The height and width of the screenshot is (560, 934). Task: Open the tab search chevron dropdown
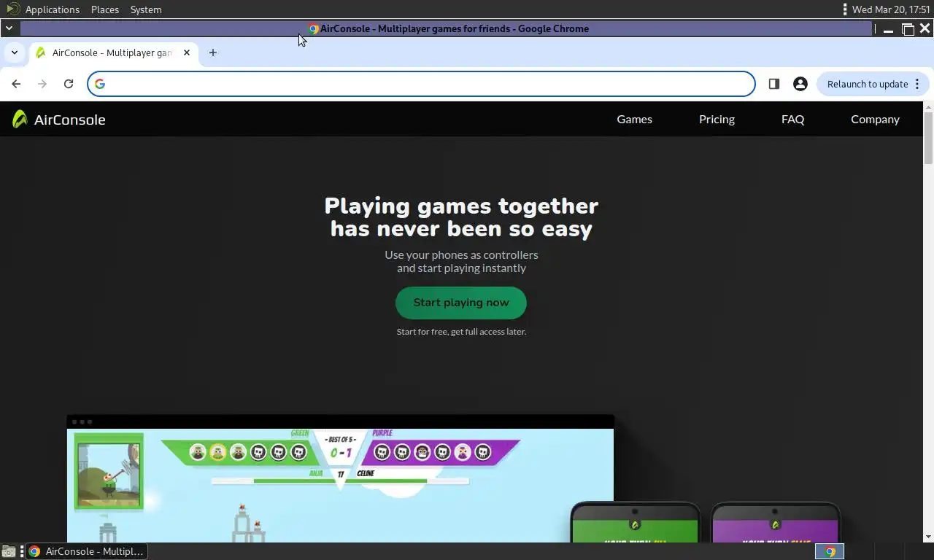tap(15, 52)
